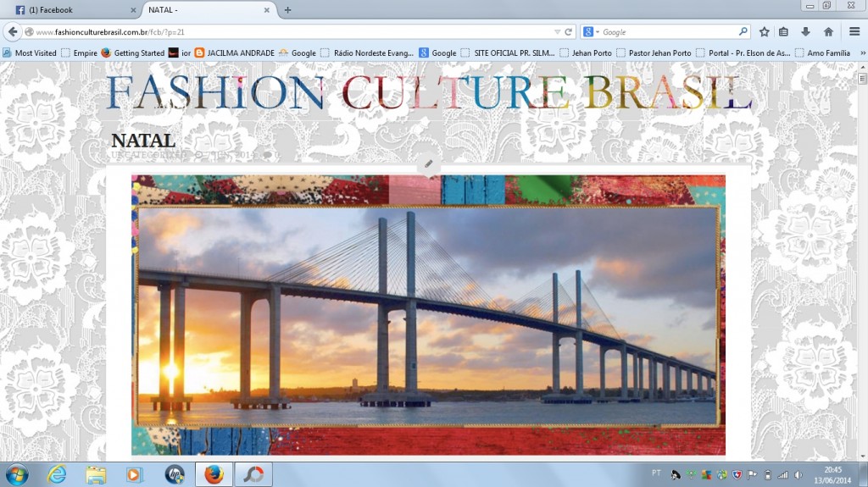Open the UNCATEGORIZED category link
Image resolution: width=868 pixels, height=487 pixels.
point(148,156)
